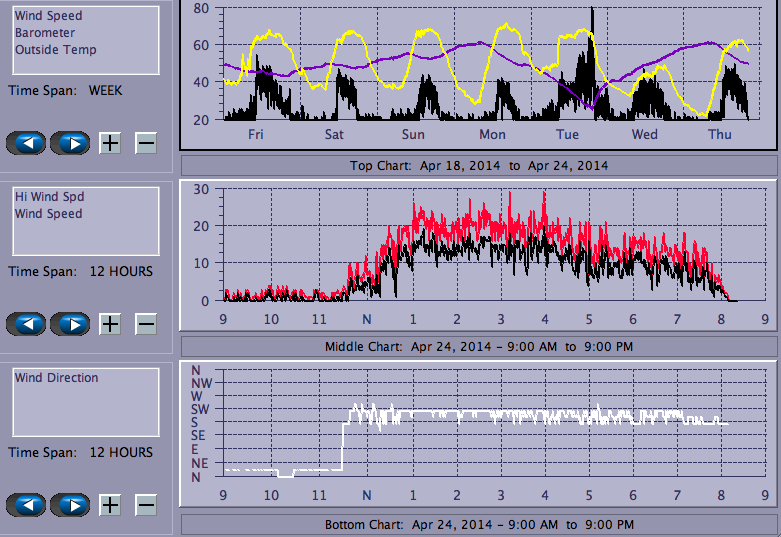Select Wind Direction in the bottom list
Screen dimensions: 781x537
click(56, 378)
